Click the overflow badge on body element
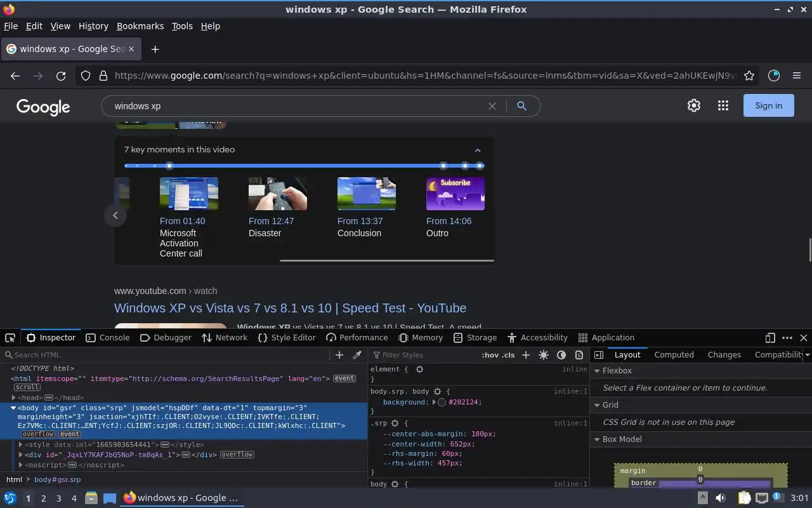This screenshot has height=508, width=812. (x=38, y=434)
